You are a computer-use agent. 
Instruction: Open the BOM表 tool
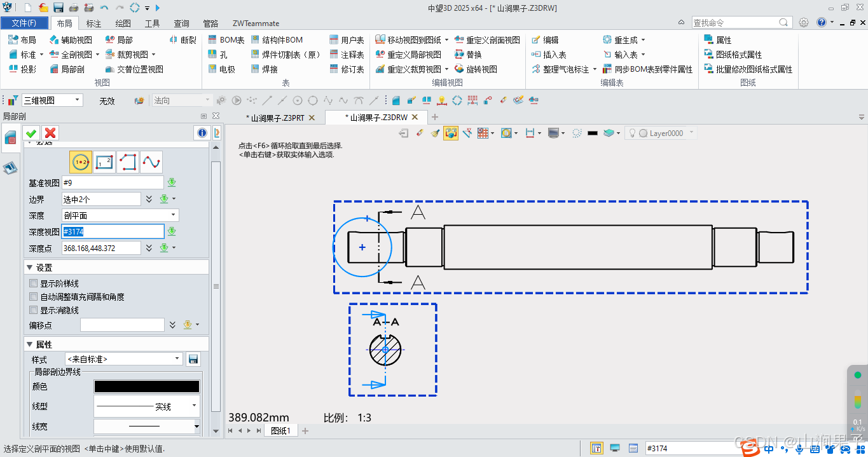[x=226, y=40]
